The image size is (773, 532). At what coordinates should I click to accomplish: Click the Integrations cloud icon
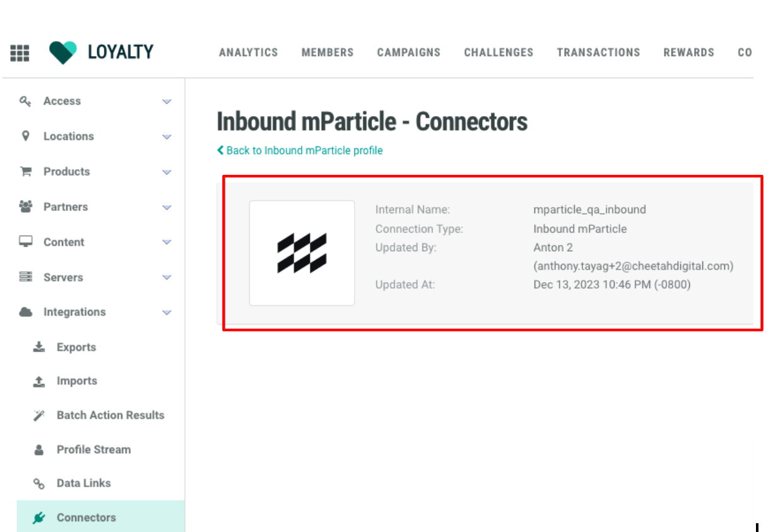point(26,312)
